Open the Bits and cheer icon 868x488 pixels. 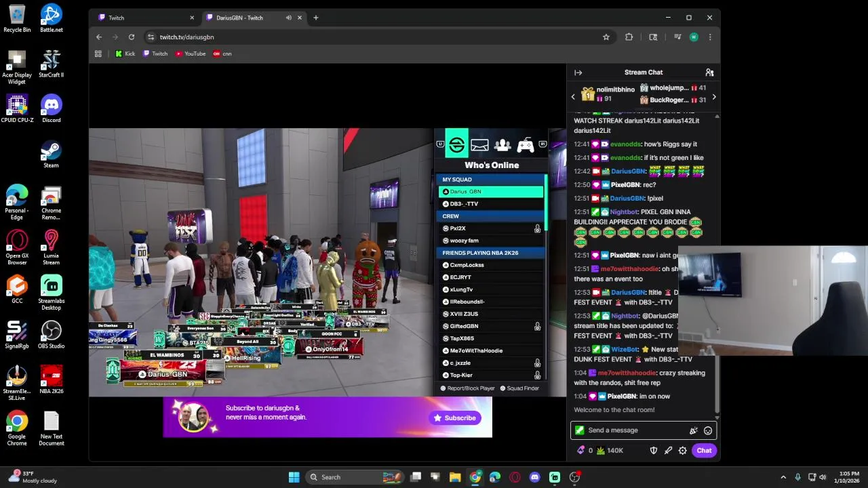point(580,451)
